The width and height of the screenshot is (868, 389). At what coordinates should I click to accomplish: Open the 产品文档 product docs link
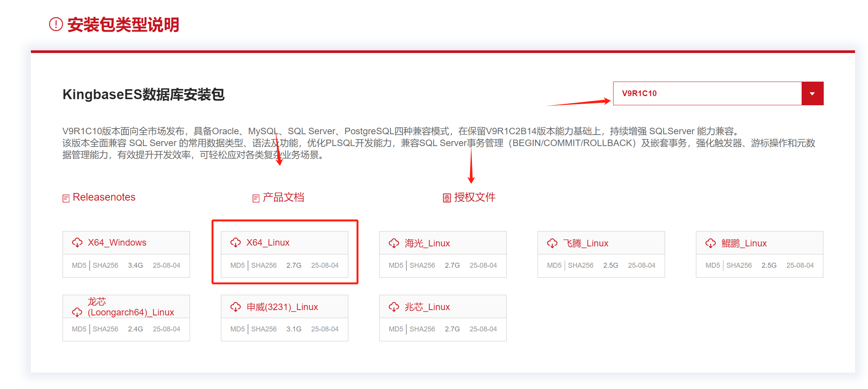pyautogui.click(x=283, y=198)
